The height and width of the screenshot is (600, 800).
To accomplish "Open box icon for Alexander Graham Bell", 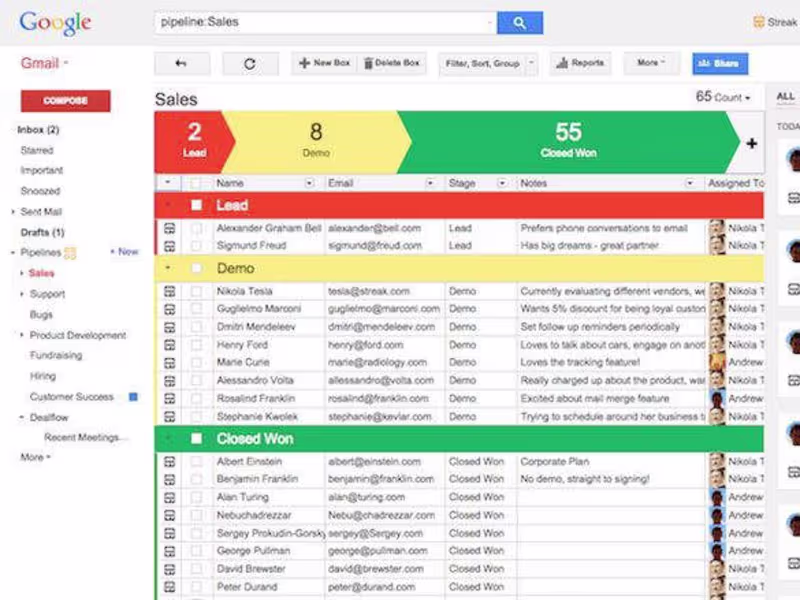I will coord(169,229).
